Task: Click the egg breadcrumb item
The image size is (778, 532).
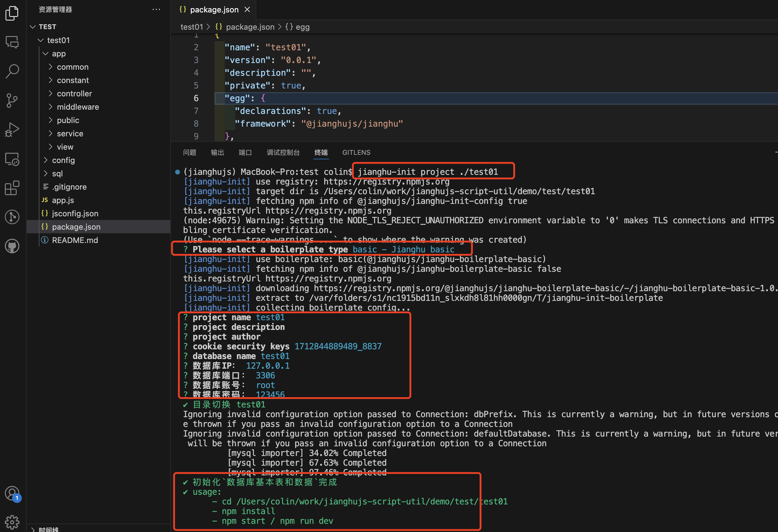Action: click(302, 27)
